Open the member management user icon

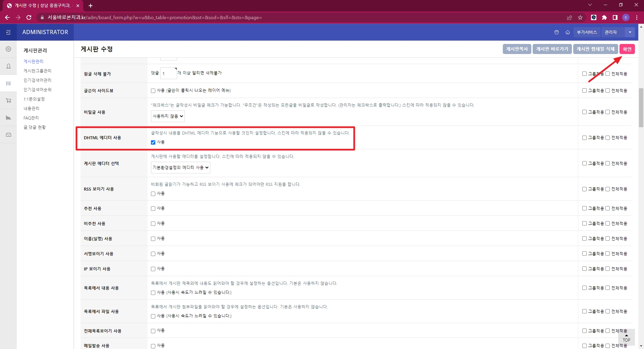[x=8, y=66]
